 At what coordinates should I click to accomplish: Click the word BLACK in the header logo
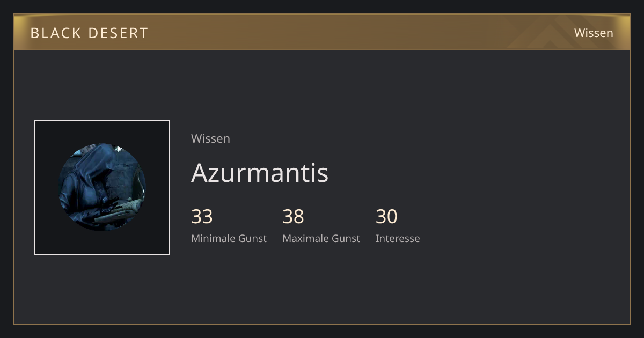[49, 33]
